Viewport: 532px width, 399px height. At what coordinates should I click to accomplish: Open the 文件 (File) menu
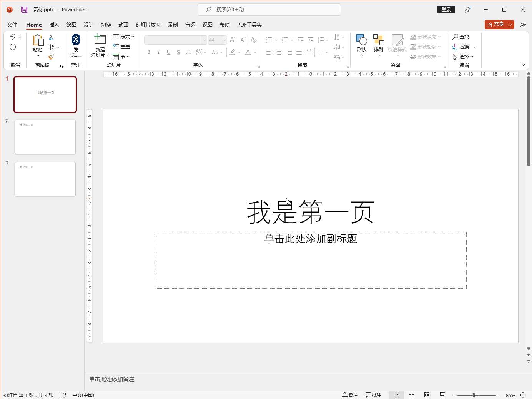12,25
